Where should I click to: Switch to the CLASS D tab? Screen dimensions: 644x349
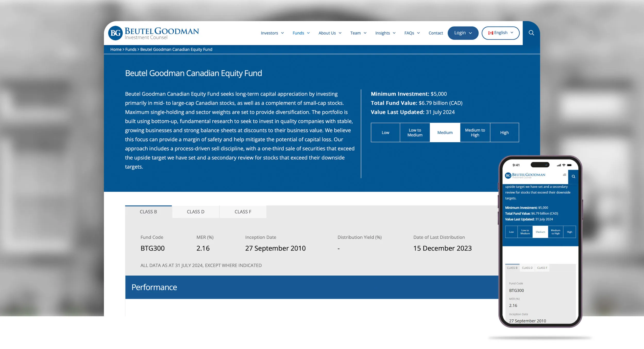[196, 212]
